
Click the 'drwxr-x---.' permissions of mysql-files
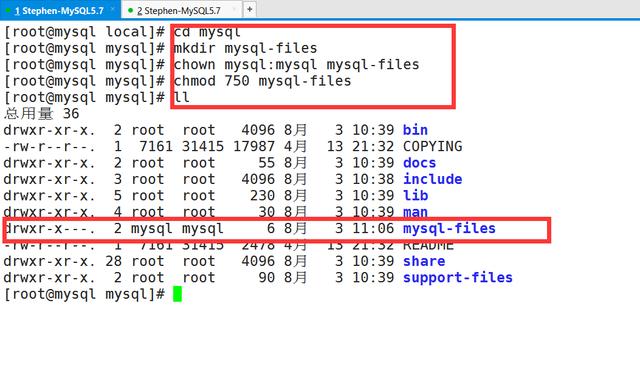[49, 228]
